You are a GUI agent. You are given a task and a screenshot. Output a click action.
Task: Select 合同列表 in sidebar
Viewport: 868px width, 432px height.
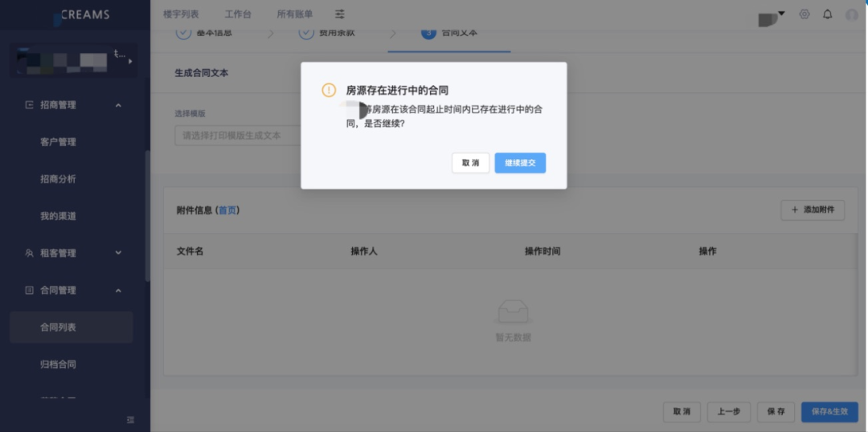(x=72, y=328)
